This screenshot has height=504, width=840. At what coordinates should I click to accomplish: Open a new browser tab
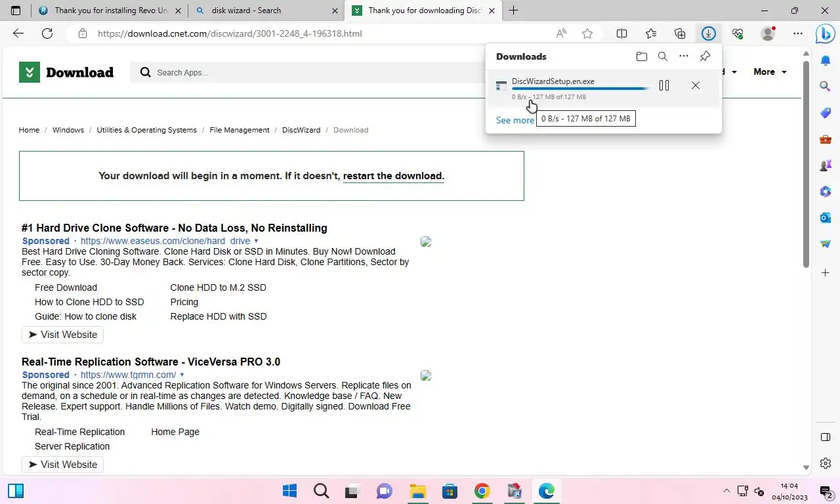point(513,10)
